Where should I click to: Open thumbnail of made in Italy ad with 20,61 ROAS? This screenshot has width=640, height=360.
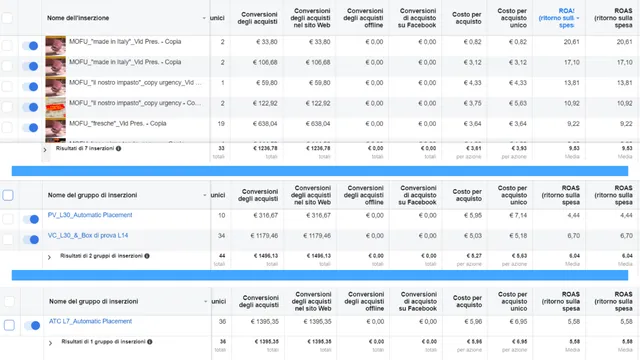point(56,46)
